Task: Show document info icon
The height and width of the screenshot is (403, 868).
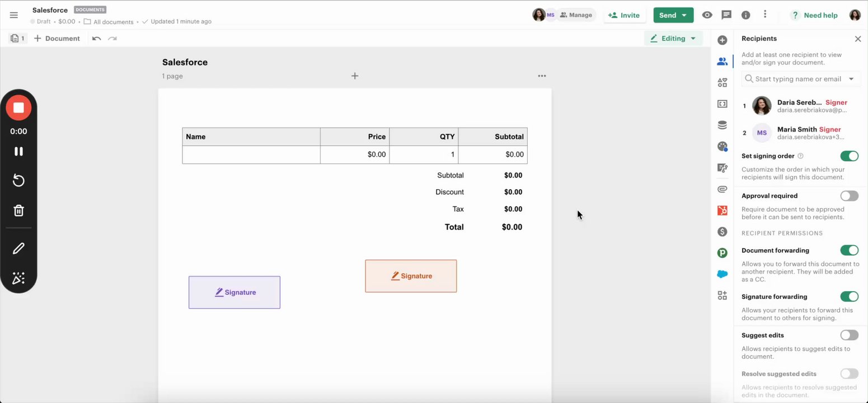Action: pos(745,15)
